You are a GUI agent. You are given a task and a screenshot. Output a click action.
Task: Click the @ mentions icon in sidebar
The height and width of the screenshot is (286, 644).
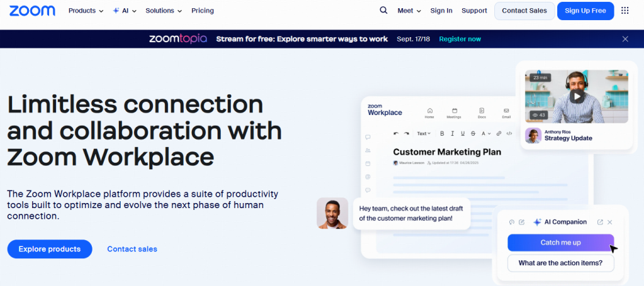(x=368, y=177)
